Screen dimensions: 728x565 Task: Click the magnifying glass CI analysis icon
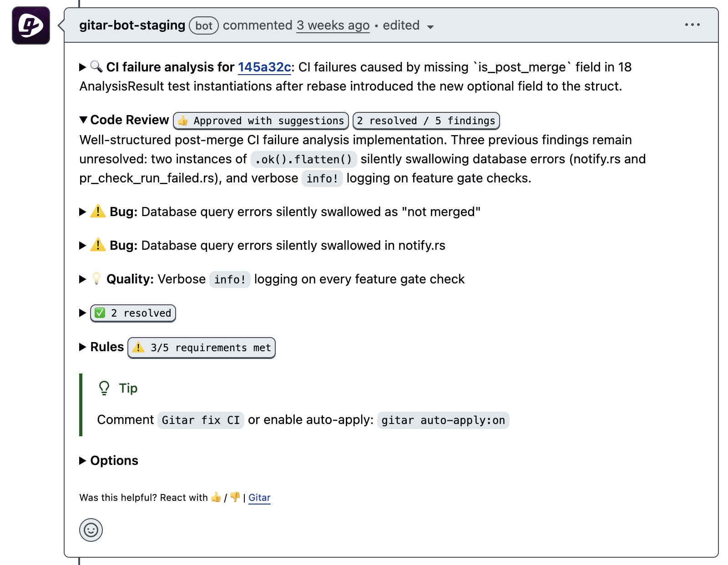tap(96, 67)
